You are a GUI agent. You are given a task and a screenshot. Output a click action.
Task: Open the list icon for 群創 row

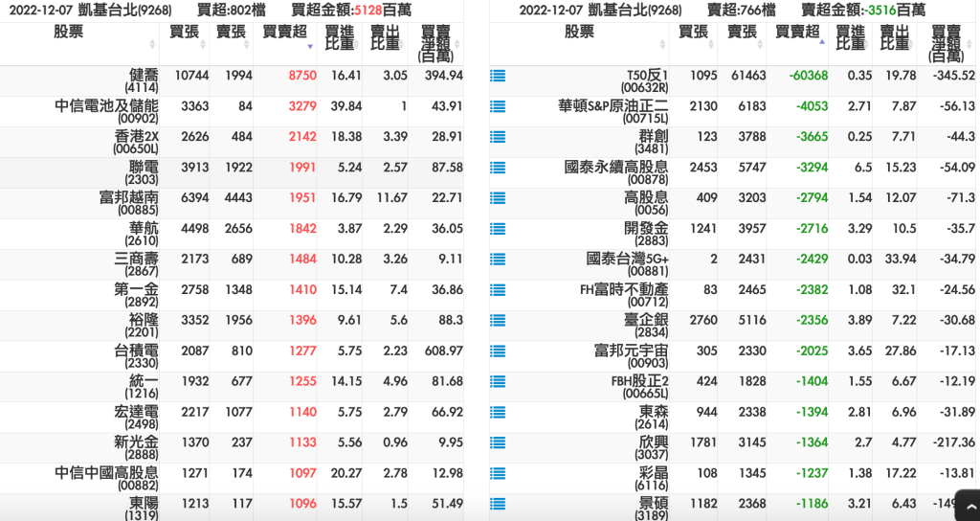coord(498,137)
